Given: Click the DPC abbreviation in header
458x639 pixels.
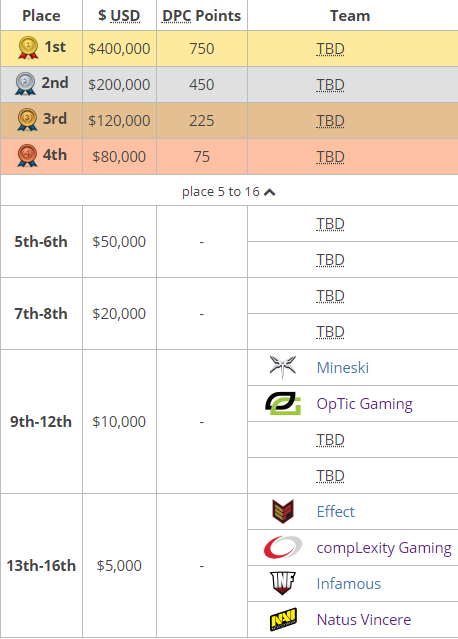Looking at the screenshot, I should tap(176, 16).
